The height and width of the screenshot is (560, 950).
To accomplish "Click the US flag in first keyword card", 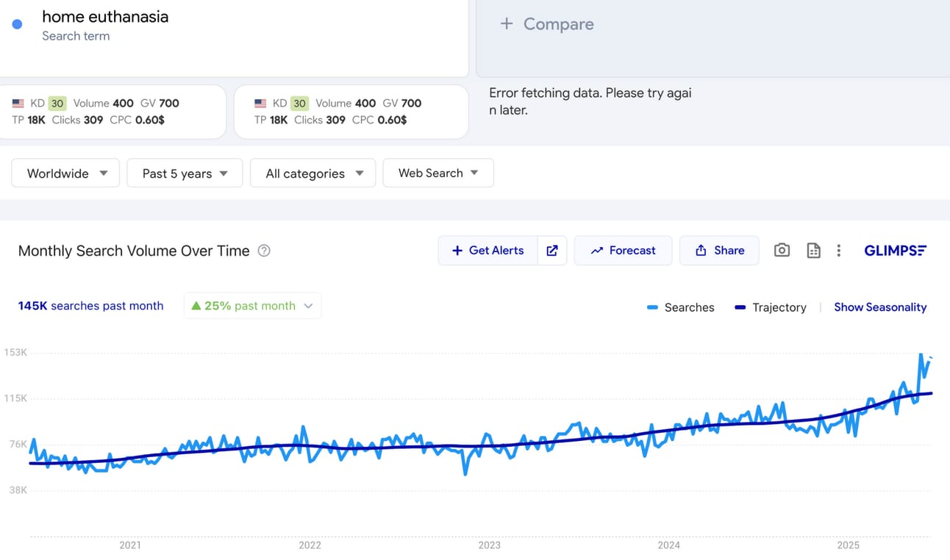I will tap(18, 104).
